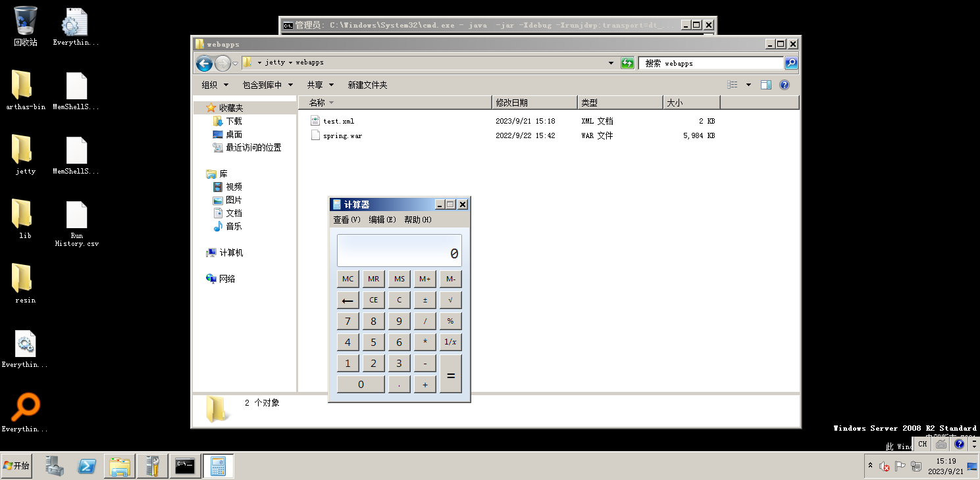Select 桌面 in favorites sidebar
This screenshot has height=480, width=980.
(234, 134)
